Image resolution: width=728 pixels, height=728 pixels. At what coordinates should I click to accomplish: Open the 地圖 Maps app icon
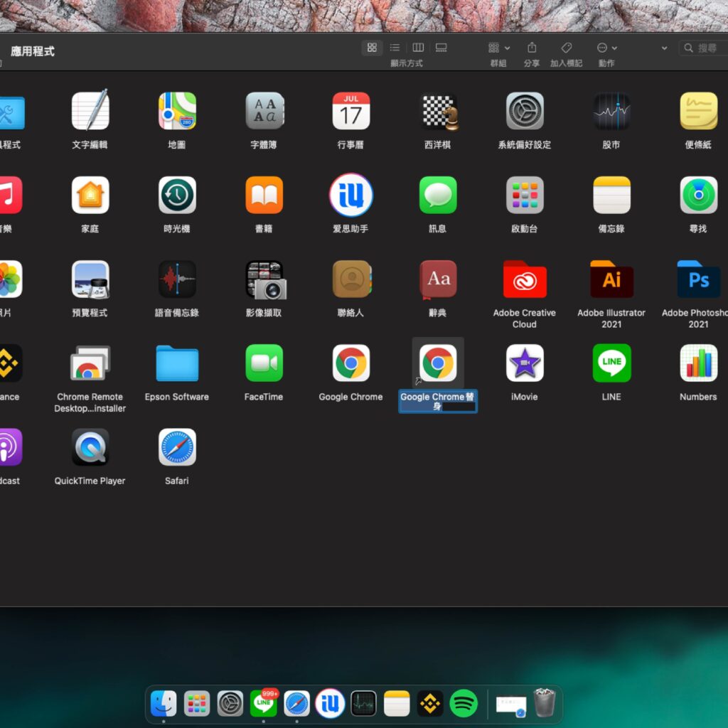[x=177, y=112]
